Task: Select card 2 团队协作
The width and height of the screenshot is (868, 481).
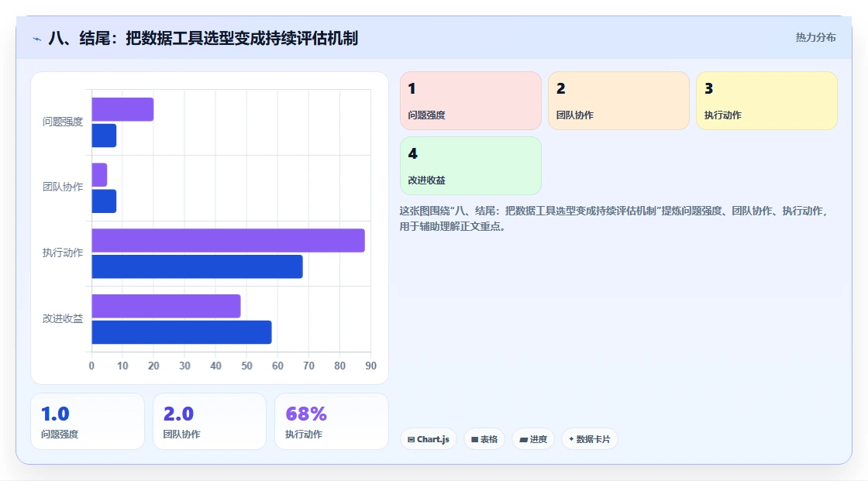Action: coord(618,101)
